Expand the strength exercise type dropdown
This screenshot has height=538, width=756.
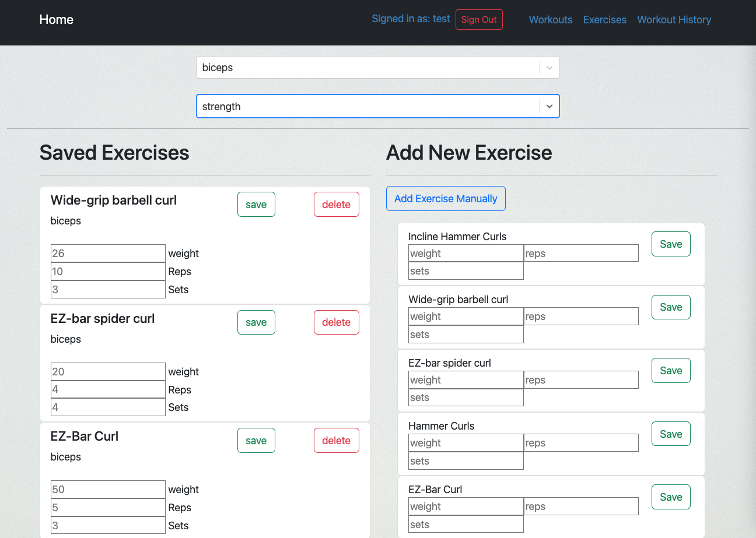click(x=377, y=106)
